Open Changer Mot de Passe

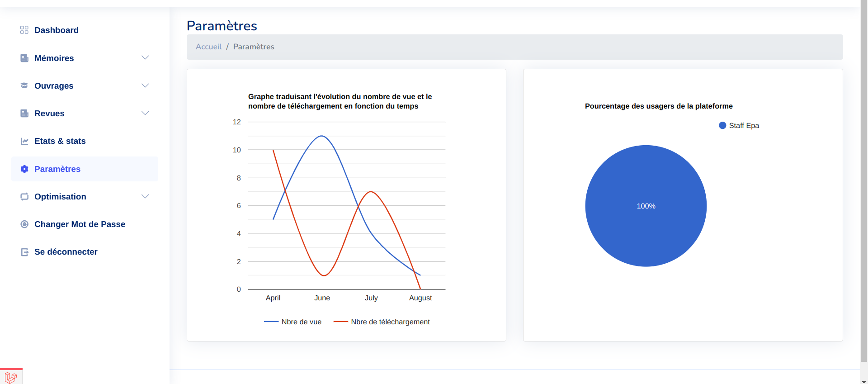click(85, 224)
